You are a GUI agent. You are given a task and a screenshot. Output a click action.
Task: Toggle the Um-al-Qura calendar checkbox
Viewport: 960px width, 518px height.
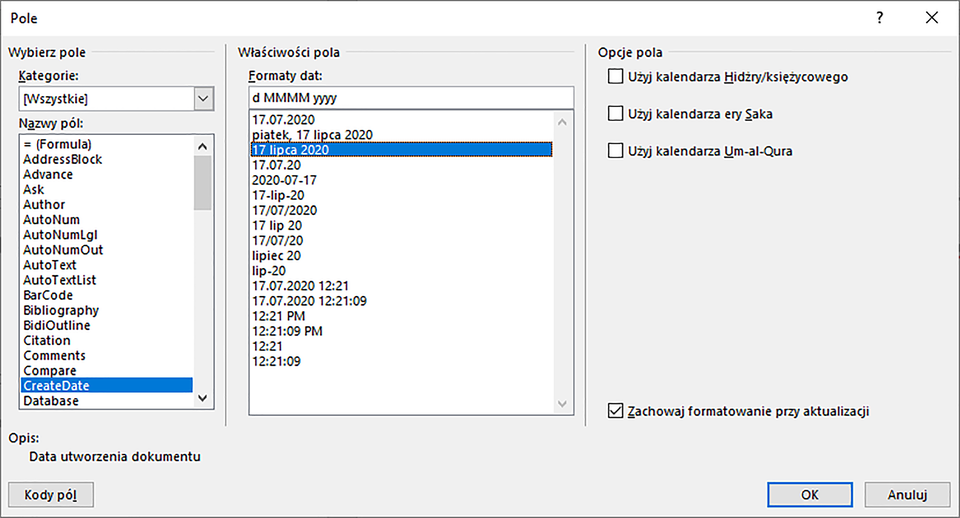(x=616, y=151)
